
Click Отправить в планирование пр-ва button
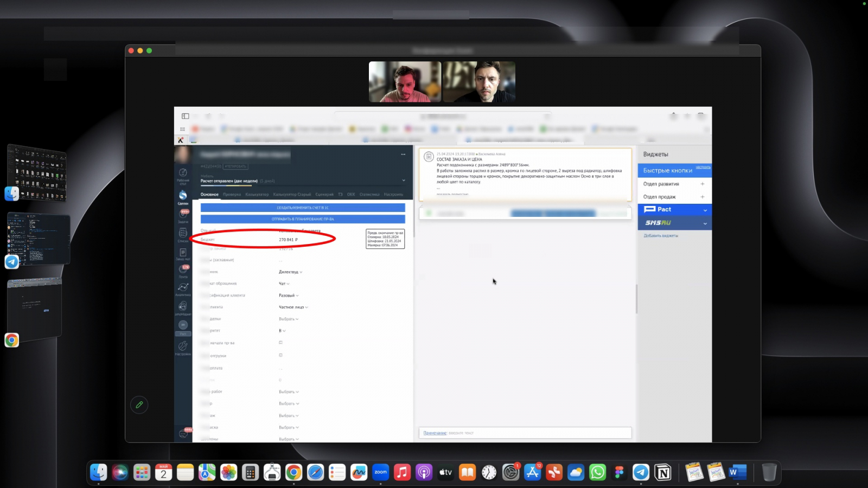point(303,219)
